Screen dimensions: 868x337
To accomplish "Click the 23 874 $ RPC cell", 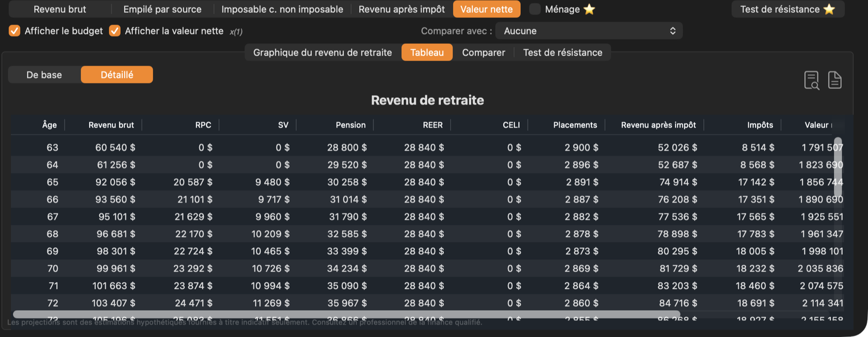I will [x=193, y=285].
